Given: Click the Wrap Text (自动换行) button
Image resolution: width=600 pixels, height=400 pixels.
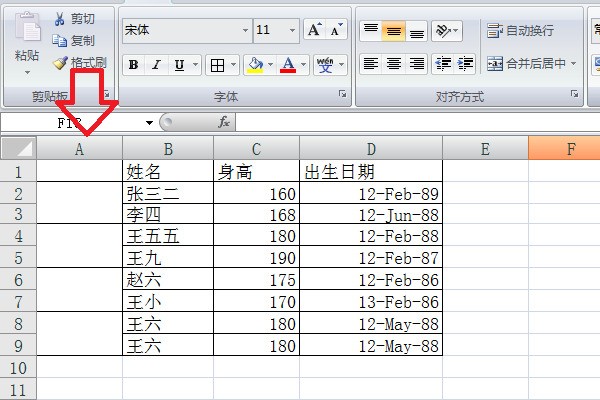Looking at the screenshot, I should [520, 31].
